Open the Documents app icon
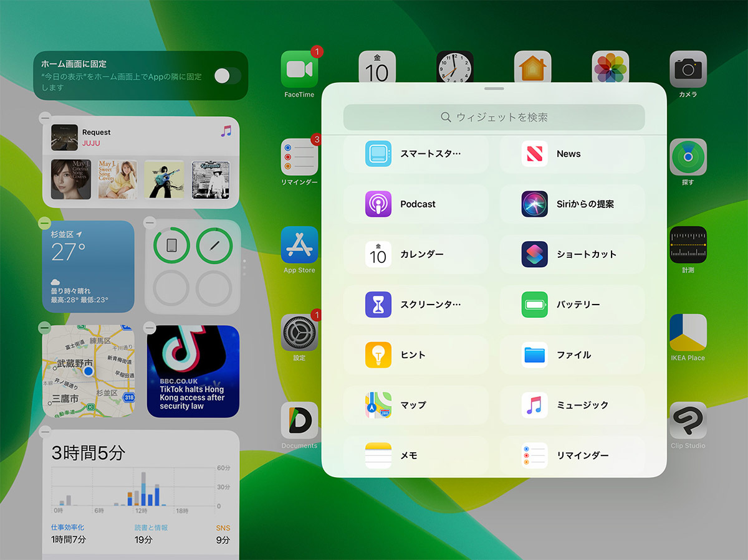 point(299,420)
